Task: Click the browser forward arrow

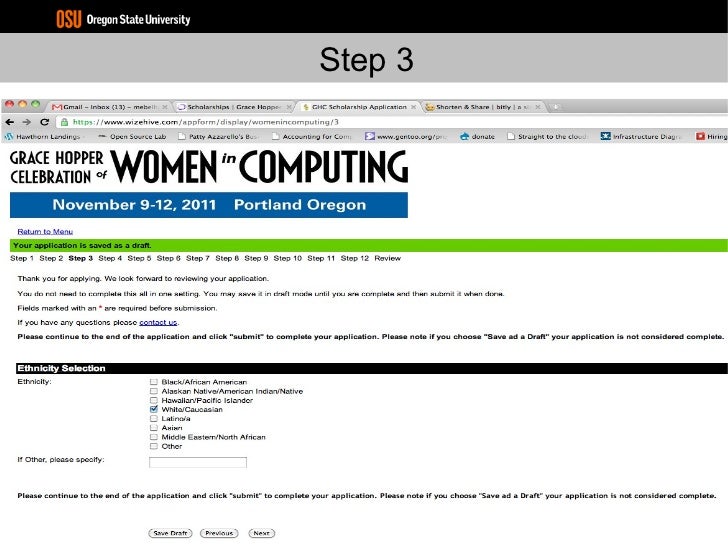Action: (26, 122)
